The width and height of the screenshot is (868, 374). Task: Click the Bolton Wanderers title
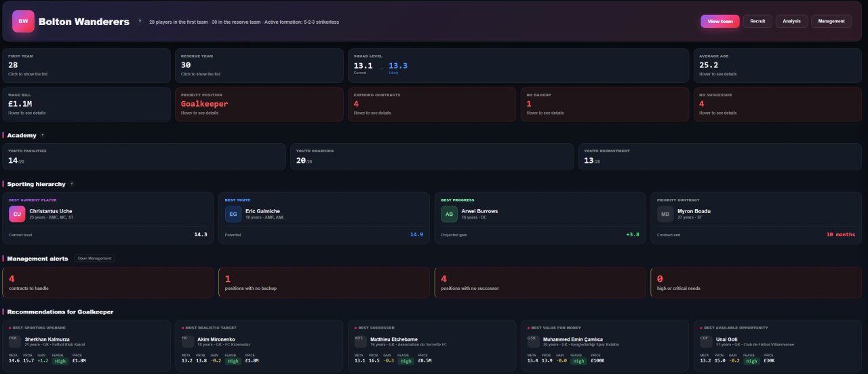coord(84,22)
